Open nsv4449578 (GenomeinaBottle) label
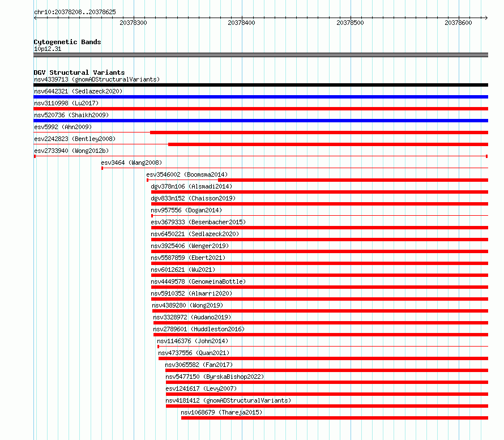Image resolution: width=504 pixels, height=440 pixels. [x=198, y=281]
